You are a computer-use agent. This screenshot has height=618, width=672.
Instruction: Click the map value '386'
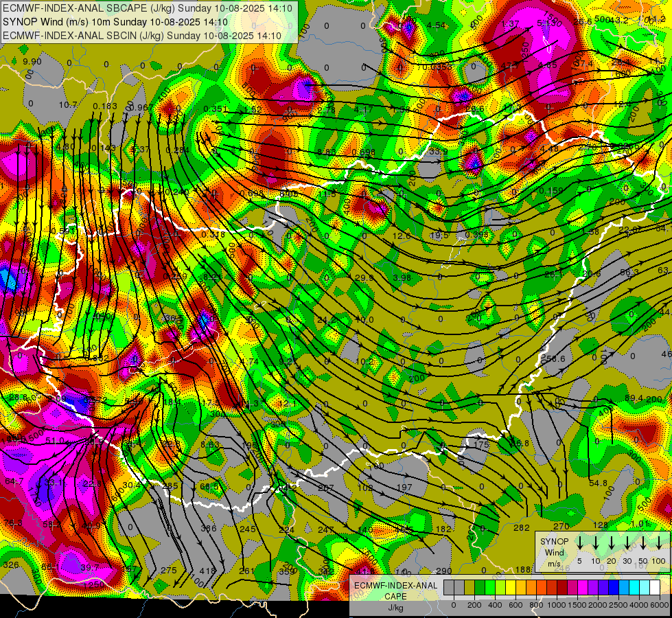tap(209, 528)
